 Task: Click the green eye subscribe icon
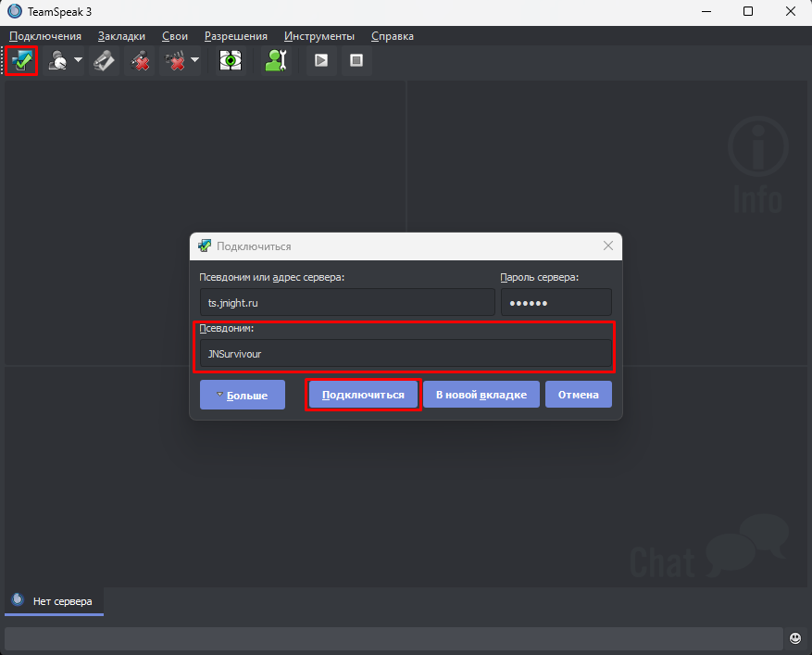point(230,61)
